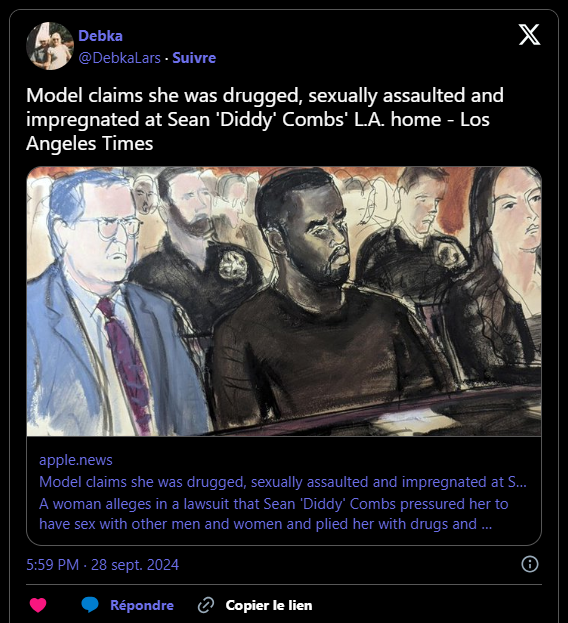This screenshot has height=623, width=568.
Task: Click the 28 sept. 2024 date
Action: point(135,565)
